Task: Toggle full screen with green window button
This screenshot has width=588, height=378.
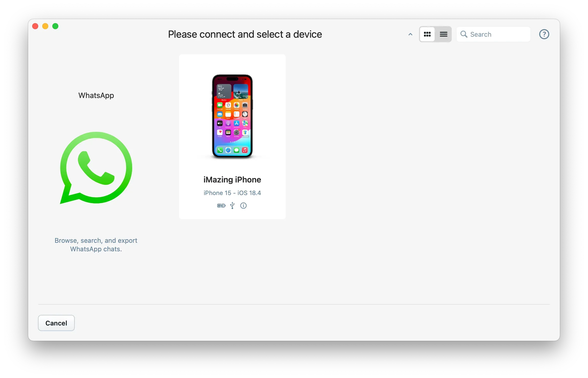Action: [55, 26]
